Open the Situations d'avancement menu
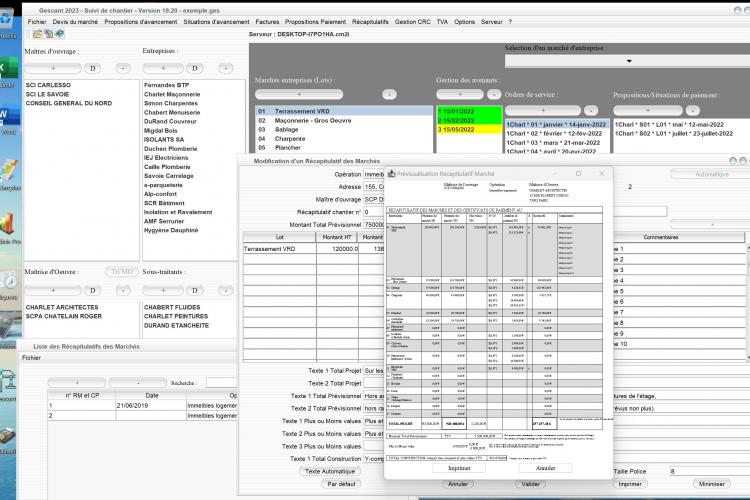The height and width of the screenshot is (500, 750). coord(216,22)
